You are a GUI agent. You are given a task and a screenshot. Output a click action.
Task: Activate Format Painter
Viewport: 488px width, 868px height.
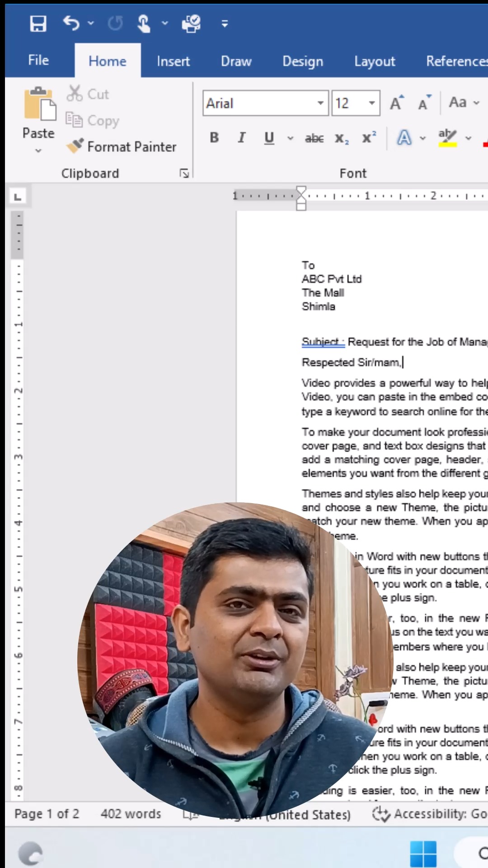(x=121, y=146)
